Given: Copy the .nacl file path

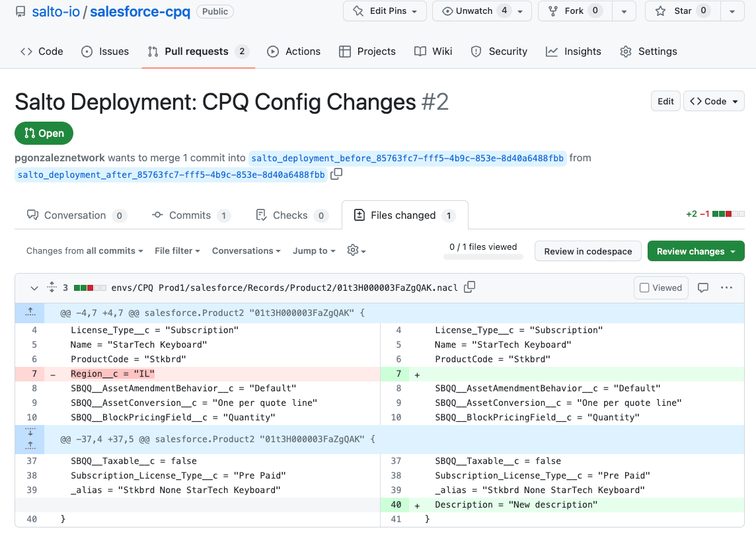Looking at the screenshot, I should (470, 288).
